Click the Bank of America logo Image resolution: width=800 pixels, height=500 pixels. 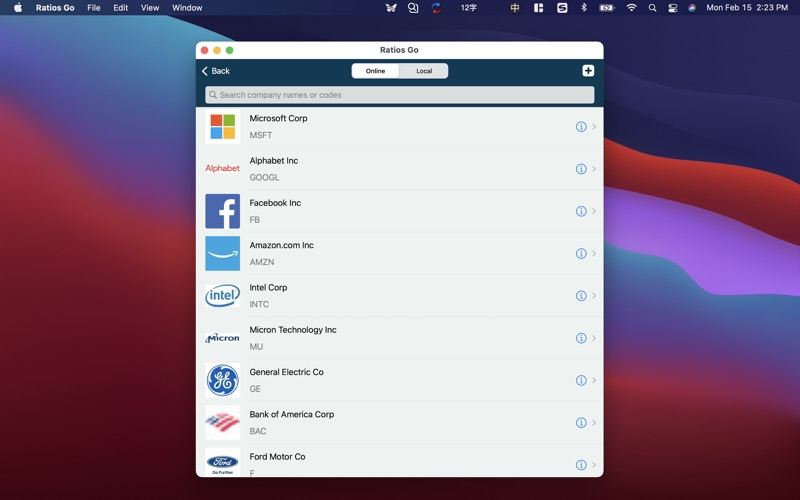click(x=222, y=423)
